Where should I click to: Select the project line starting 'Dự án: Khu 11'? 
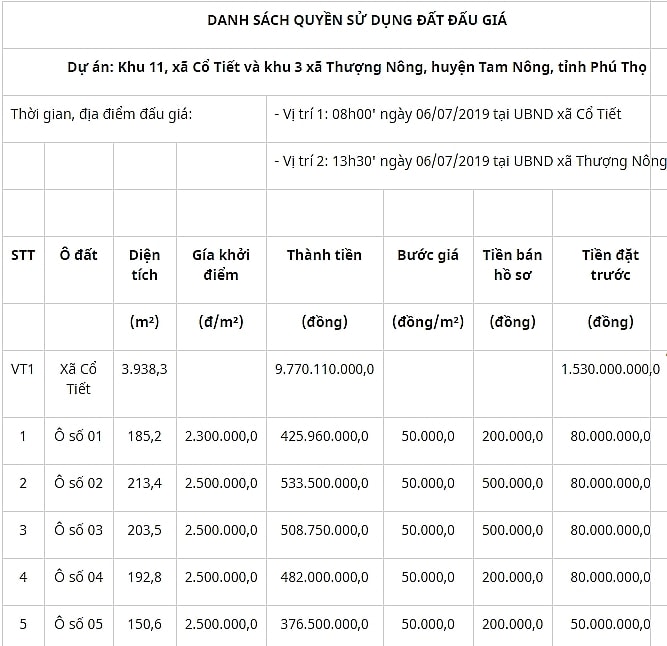(x=357, y=67)
